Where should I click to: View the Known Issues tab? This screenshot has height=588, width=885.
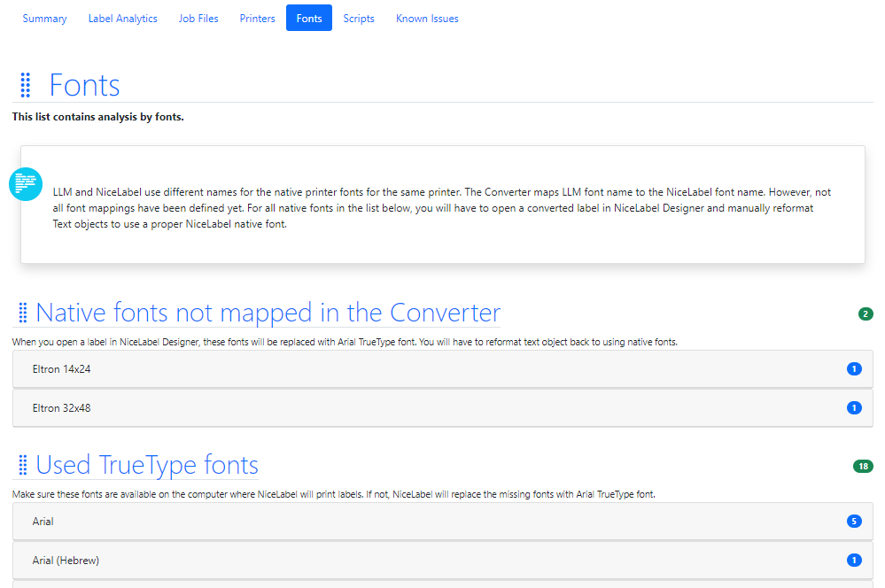[x=427, y=18]
